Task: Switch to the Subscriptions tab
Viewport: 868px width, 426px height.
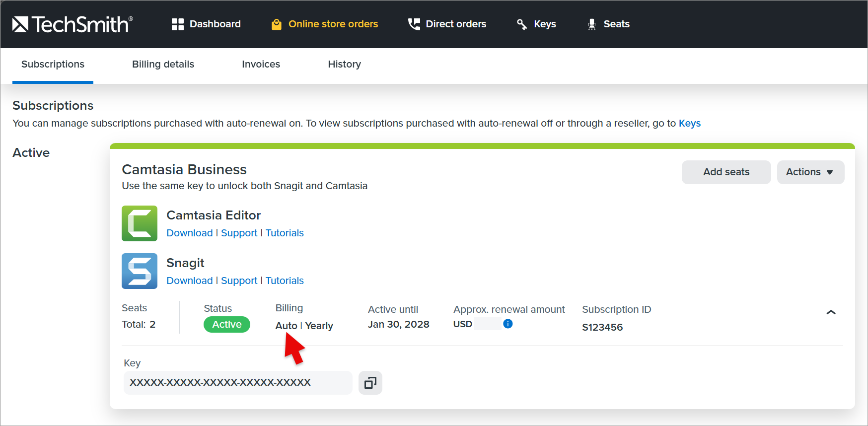Action: [x=53, y=65]
